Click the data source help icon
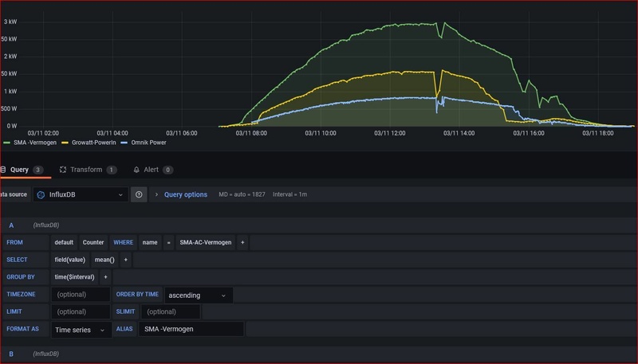 click(139, 194)
